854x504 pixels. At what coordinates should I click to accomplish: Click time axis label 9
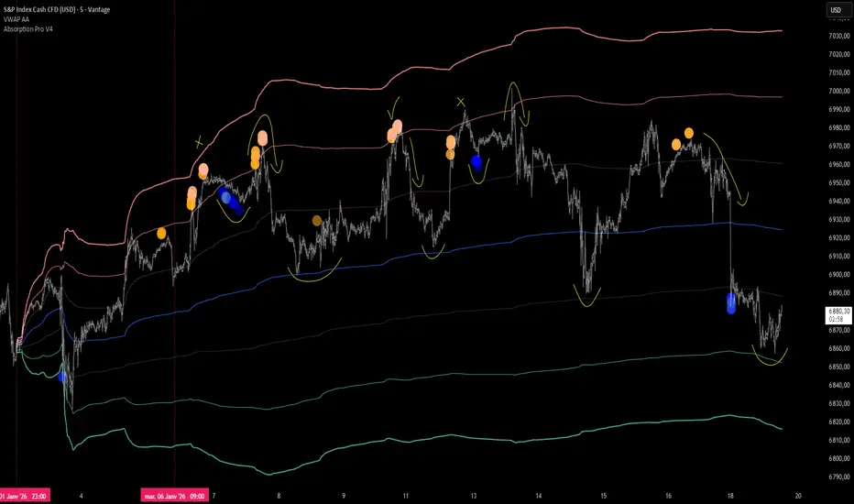[344, 496]
